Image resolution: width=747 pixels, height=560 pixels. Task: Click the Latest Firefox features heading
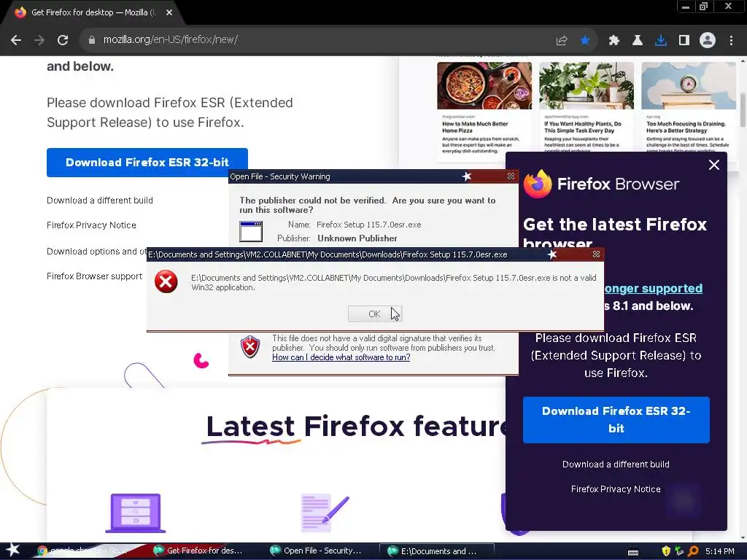(x=357, y=426)
